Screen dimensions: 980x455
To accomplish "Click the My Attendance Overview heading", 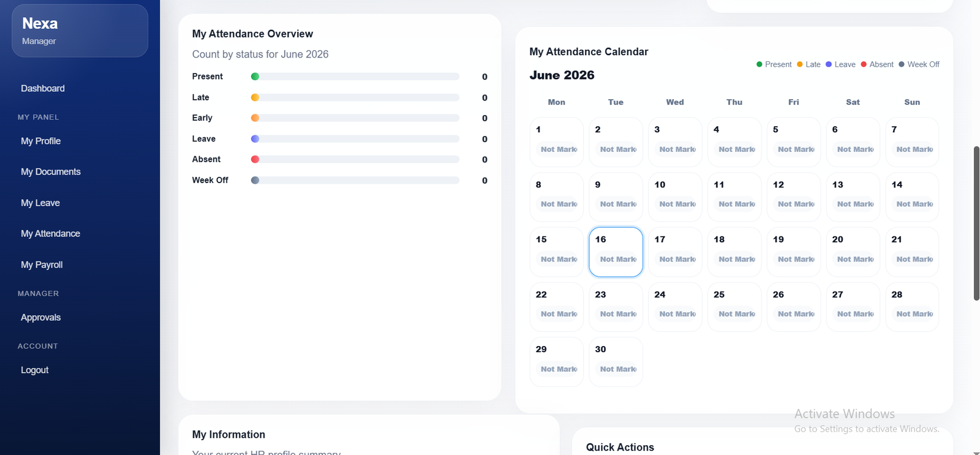I will pyautogui.click(x=252, y=34).
